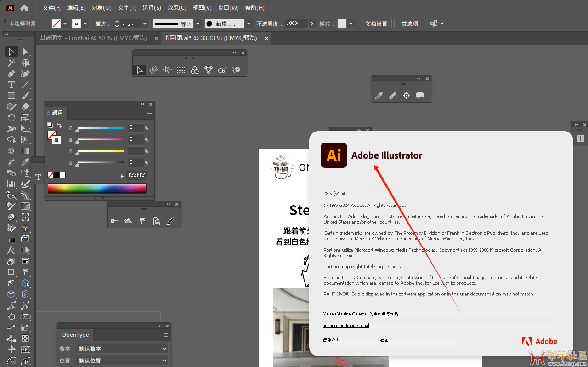Click the 首选项 button
588x367 pixels.
tap(410, 23)
